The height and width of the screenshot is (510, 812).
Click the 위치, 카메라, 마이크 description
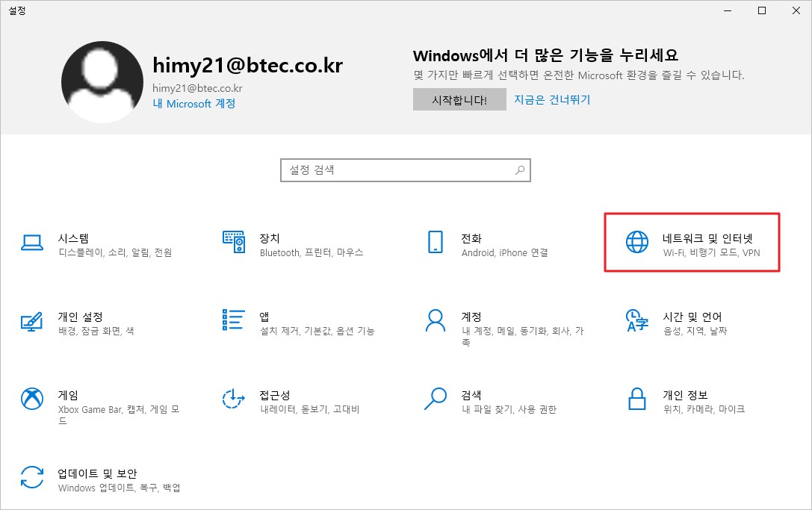704,409
